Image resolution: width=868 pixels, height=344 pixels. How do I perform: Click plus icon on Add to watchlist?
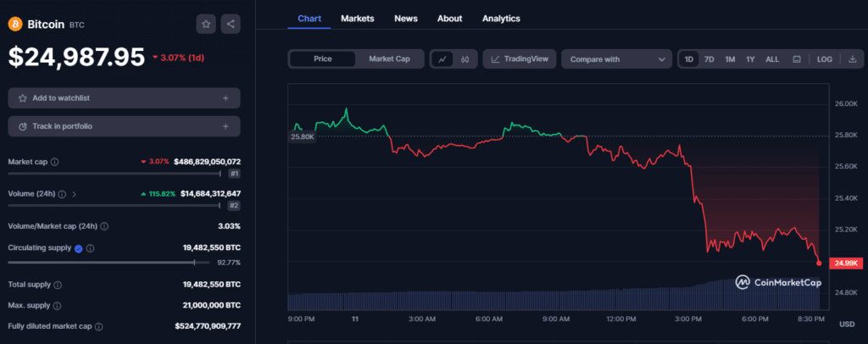225,98
